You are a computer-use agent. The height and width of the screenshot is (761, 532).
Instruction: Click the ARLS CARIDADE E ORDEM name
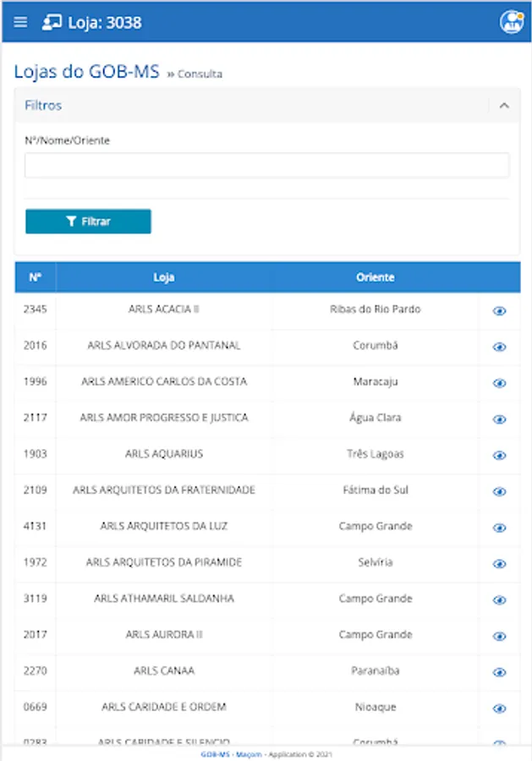point(164,707)
